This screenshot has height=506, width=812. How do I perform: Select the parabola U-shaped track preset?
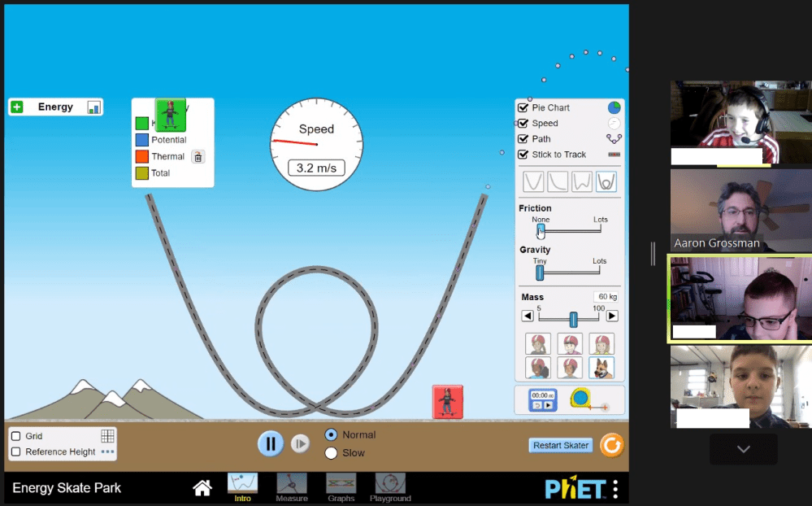[533, 181]
